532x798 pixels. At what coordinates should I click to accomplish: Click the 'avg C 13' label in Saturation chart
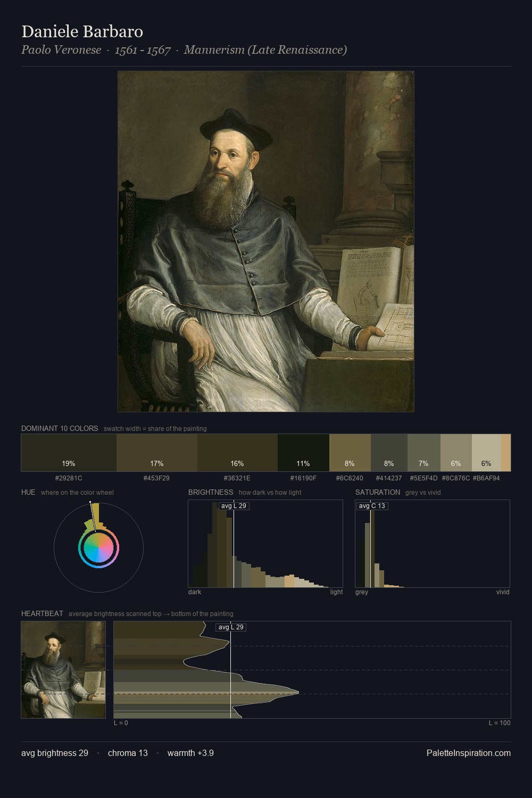(372, 506)
